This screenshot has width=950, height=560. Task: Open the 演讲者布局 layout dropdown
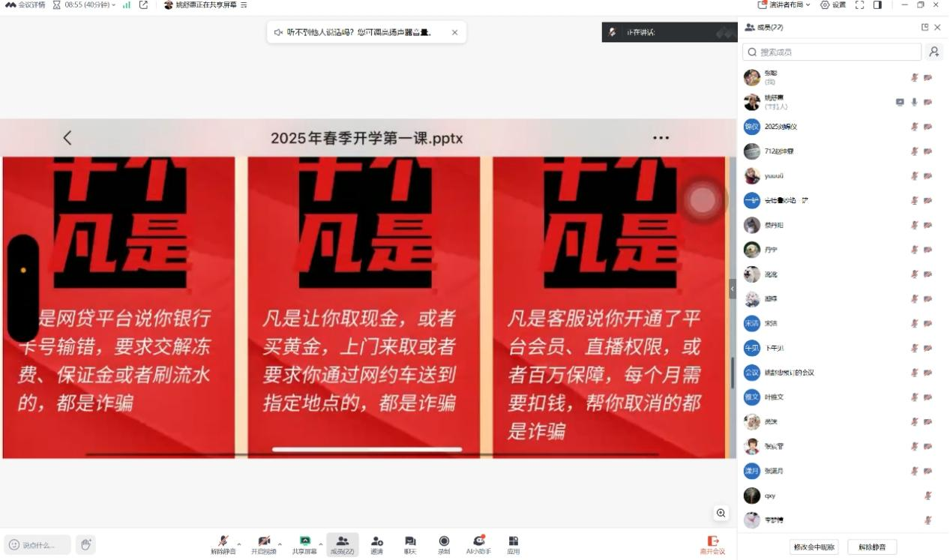784,5
